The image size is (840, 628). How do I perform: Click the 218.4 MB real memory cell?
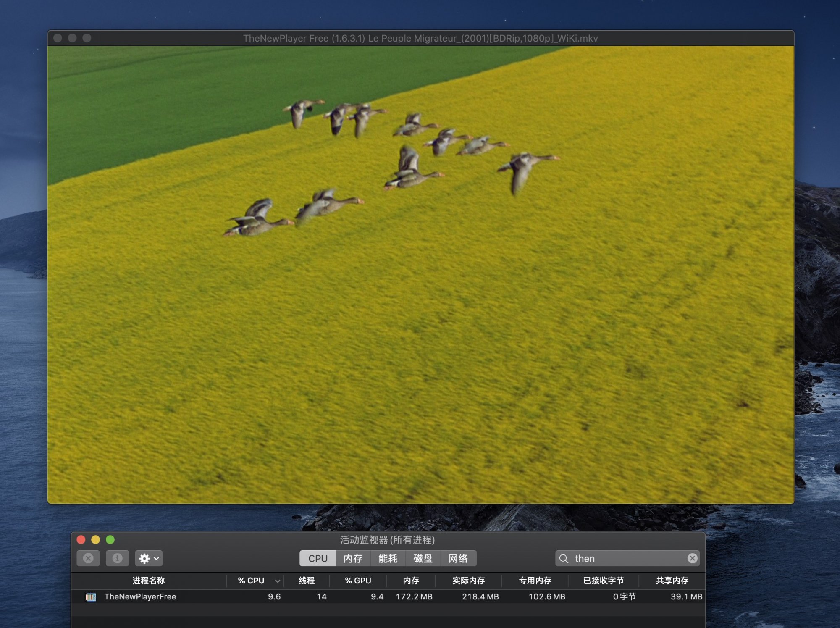point(480,596)
